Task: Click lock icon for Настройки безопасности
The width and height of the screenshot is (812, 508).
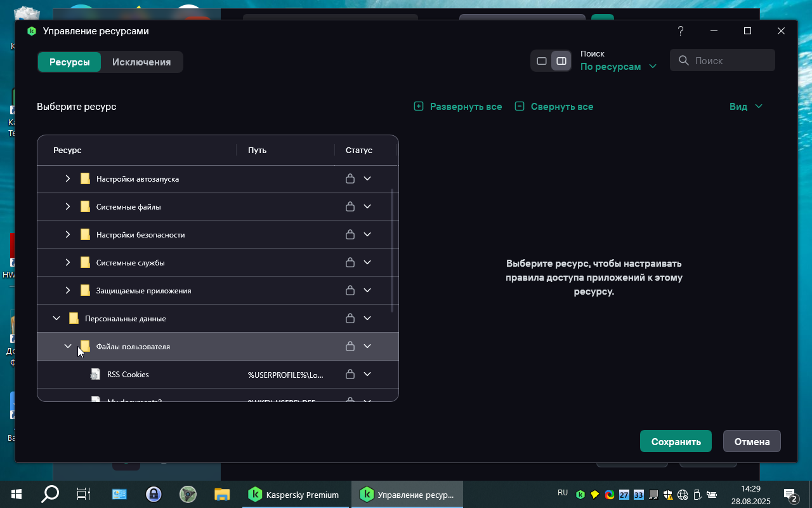Action: [x=350, y=235]
